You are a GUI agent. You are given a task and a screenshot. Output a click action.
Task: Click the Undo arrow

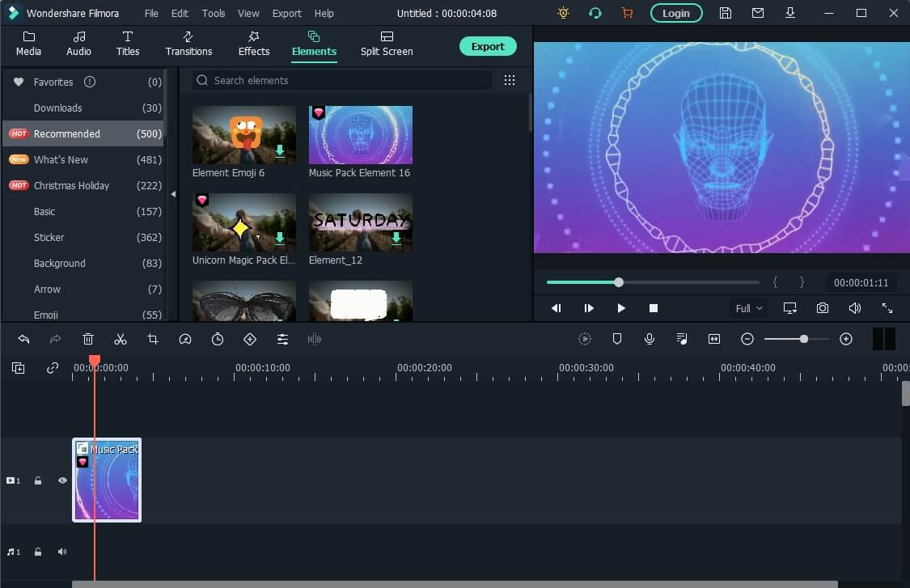[x=23, y=339]
